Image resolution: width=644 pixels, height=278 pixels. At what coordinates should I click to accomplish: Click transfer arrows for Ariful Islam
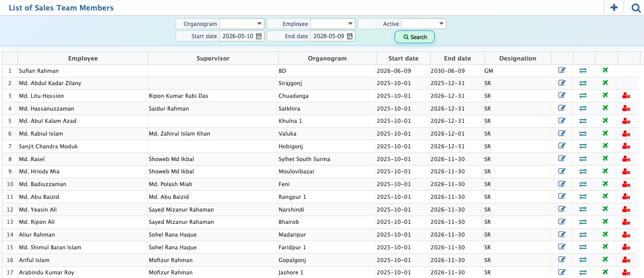pos(583,260)
